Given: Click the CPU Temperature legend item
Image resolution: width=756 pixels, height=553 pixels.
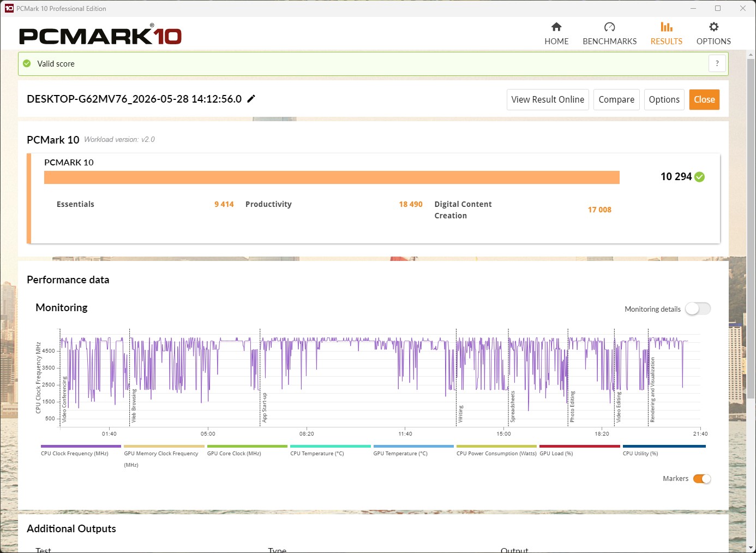Looking at the screenshot, I should pos(330,450).
